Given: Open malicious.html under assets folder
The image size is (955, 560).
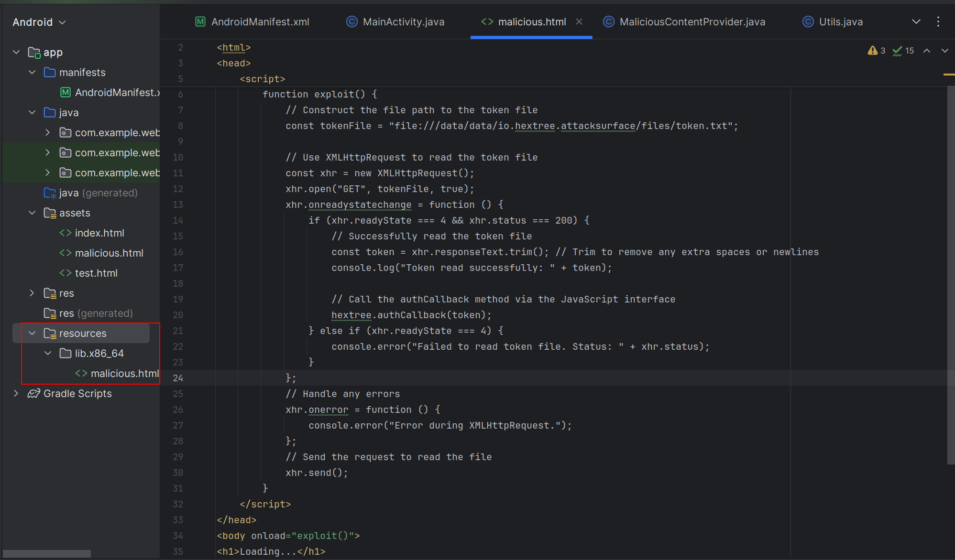Looking at the screenshot, I should pos(101,253).
